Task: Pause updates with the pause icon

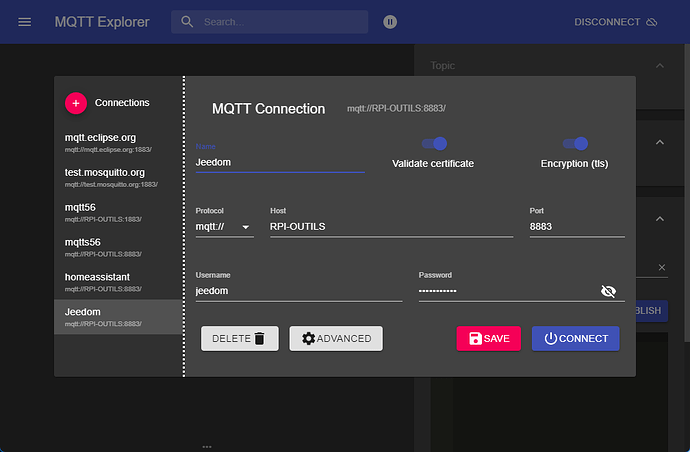Action: click(x=390, y=22)
